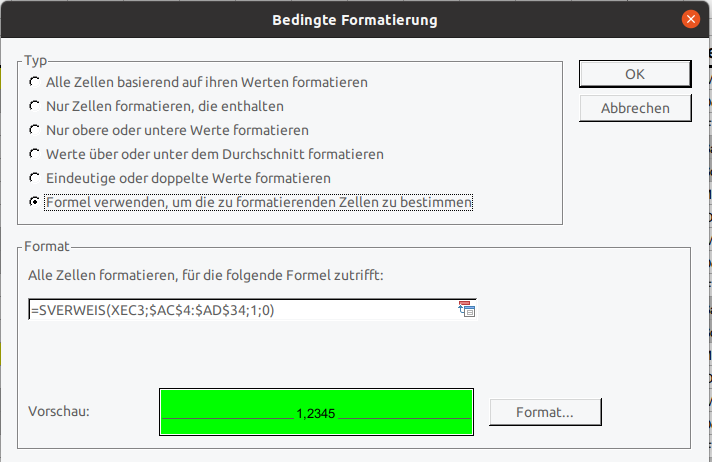Pick 'Nur obere oder untere Werte formatieren'
This screenshot has height=462, width=712.
36,130
